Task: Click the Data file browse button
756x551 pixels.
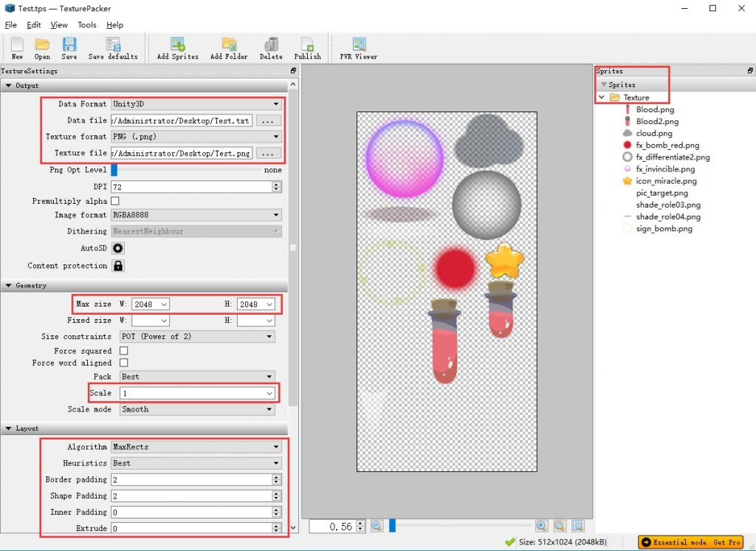Action: point(269,120)
